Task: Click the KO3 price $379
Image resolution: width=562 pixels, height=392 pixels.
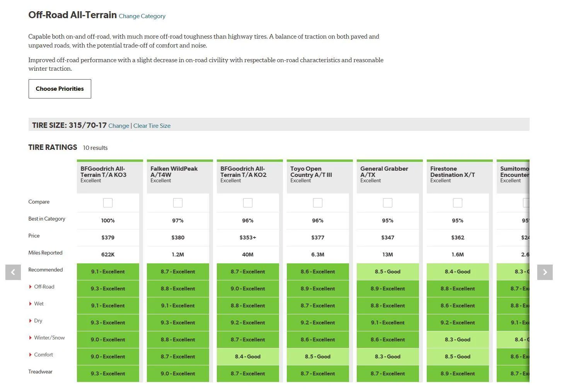Action: click(x=108, y=238)
